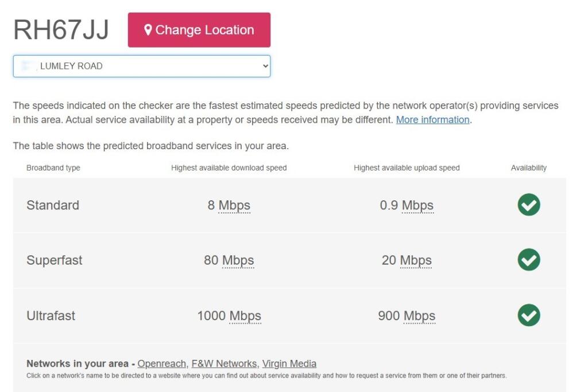The width and height of the screenshot is (588, 392).
Task: Click the Availability column header
Action: (x=528, y=168)
